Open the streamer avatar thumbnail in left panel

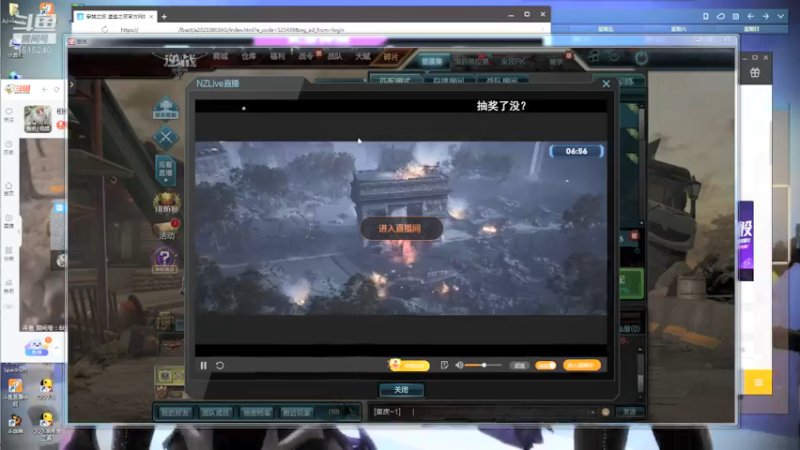point(37,119)
